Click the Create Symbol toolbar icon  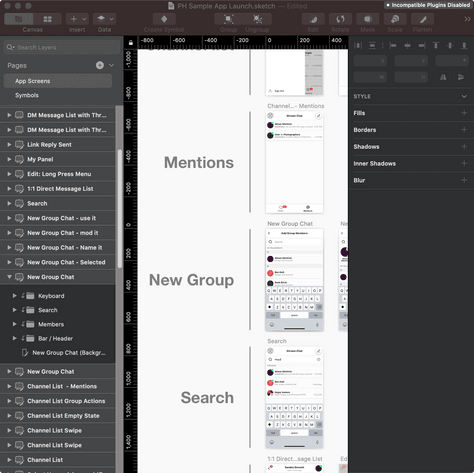click(164, 19)
